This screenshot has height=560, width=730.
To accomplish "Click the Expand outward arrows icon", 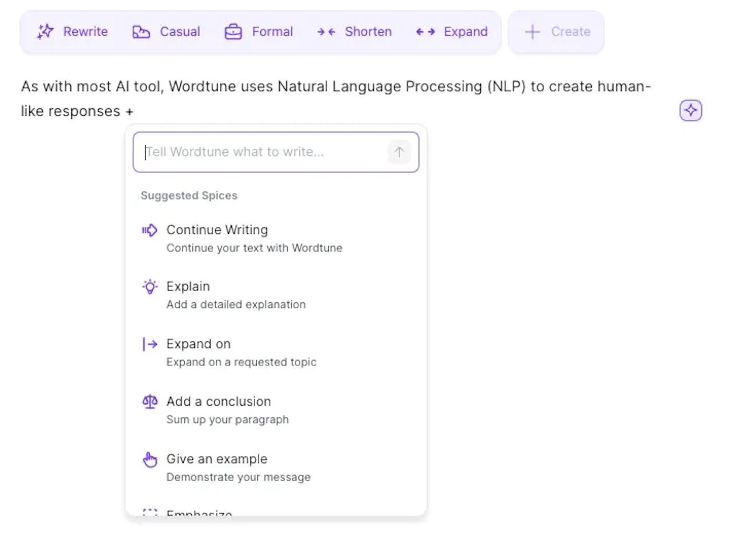I will (425, 32).
